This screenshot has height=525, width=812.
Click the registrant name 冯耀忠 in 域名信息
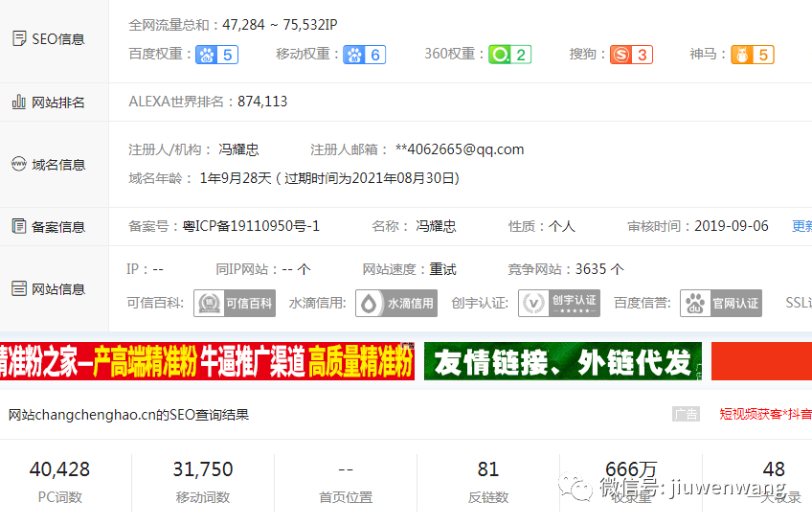tap(238, 149)
